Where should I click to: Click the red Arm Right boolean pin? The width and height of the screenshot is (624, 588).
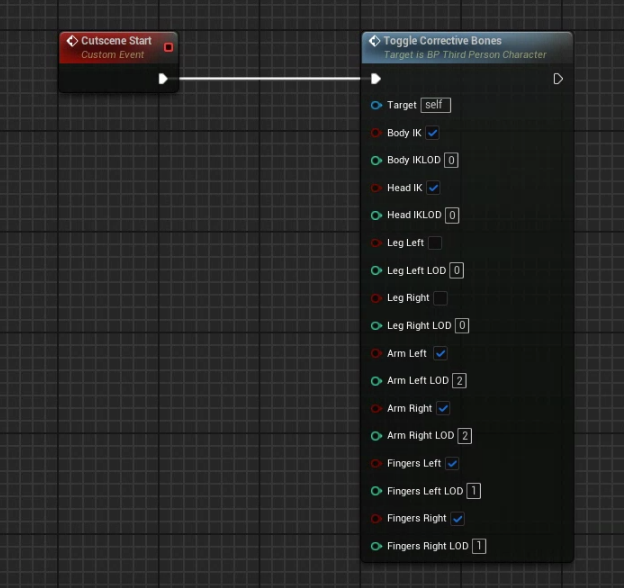tap(376, 409)
